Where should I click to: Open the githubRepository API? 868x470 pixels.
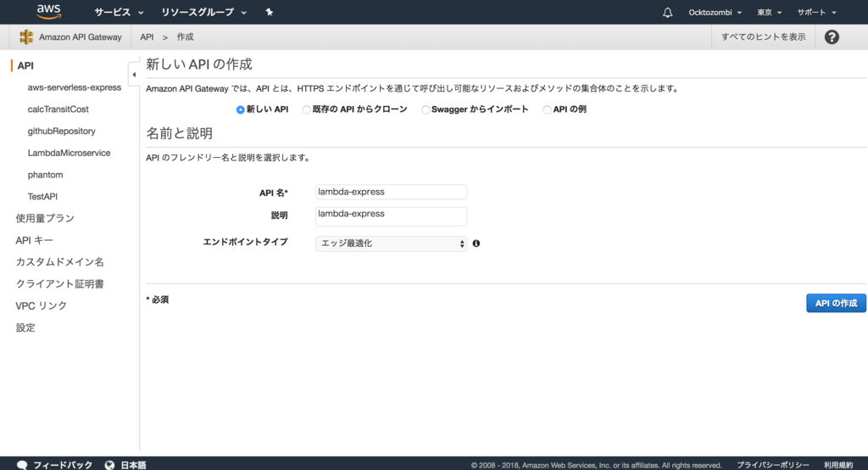[61, 131]
